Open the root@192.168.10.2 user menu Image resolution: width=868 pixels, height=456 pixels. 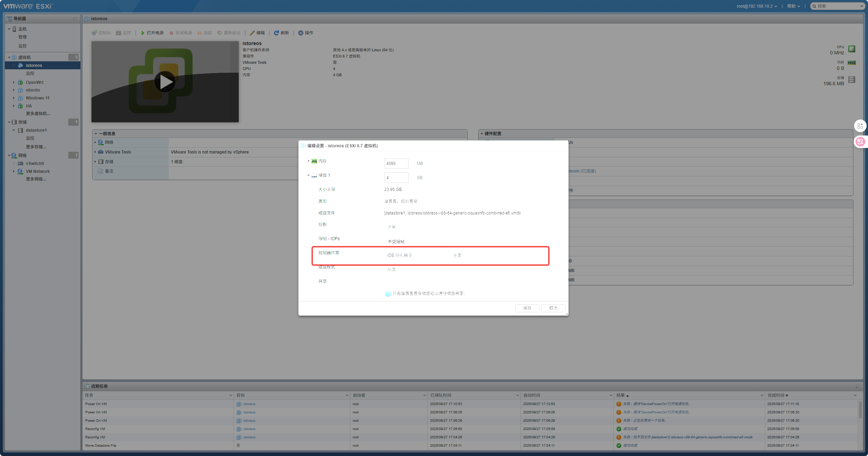pos(757,6)
